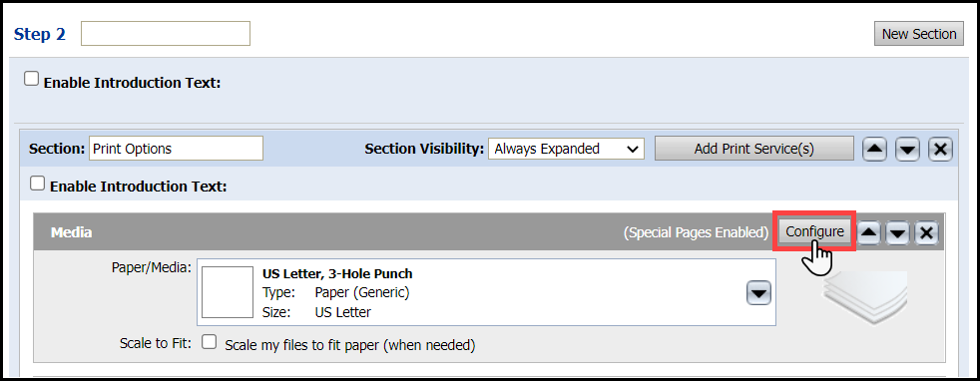980x381 pixels.
Task: Click the Configure button for Media
Action: [x=814, y=231]
